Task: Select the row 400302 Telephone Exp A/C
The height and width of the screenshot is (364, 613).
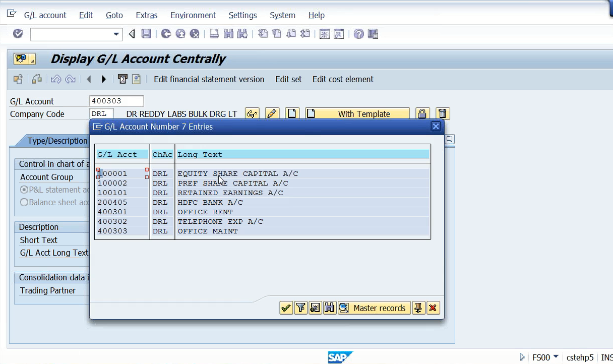Action: 262,221
